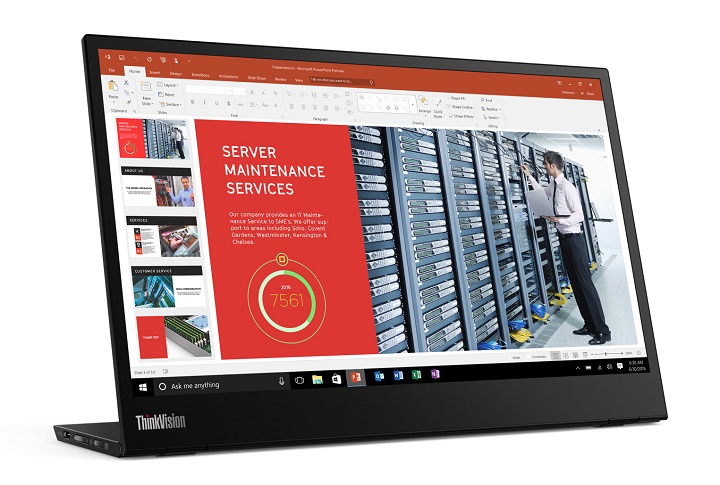Viewport: 720px width, 485px height.
Task: Select the Animations ribbon tab
Action: (228, 76)
